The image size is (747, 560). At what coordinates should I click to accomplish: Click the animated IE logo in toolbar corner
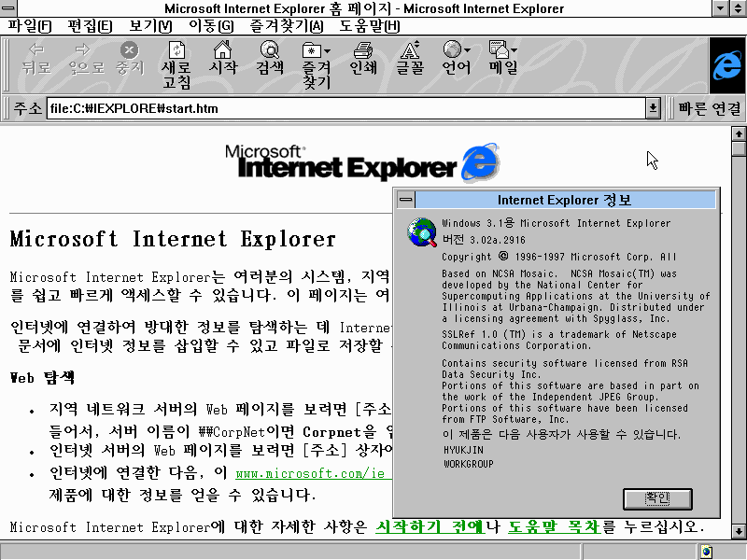[x=727, y=65]
